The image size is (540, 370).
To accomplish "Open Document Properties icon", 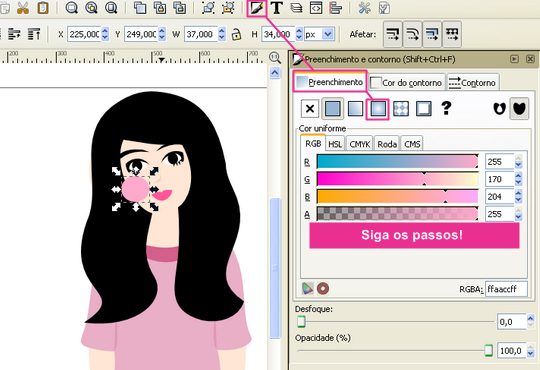I will (x=384, y=8).
